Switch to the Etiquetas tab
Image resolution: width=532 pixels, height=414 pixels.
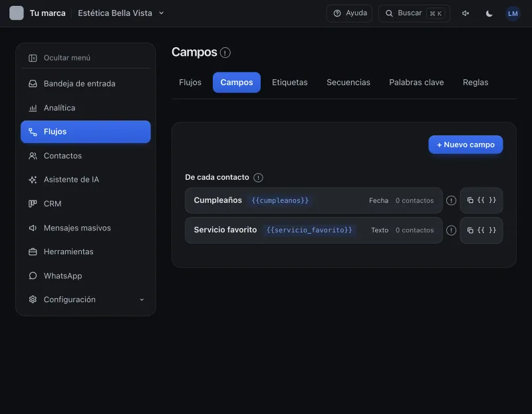pyautogui.click(x=289, y=82)
